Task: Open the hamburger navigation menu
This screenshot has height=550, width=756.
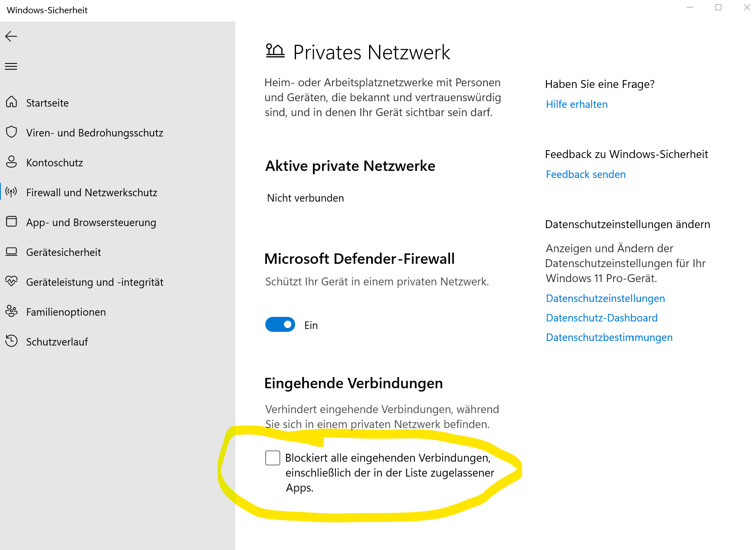Action: tap(11, 66)
